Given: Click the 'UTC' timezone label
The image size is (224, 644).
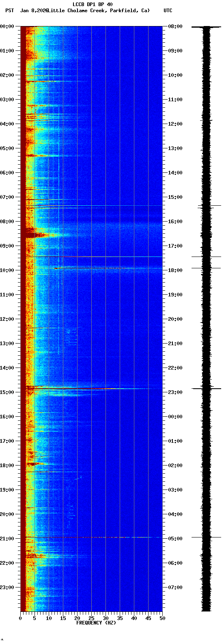Looking at the screenshot, I should coord(168,11).
